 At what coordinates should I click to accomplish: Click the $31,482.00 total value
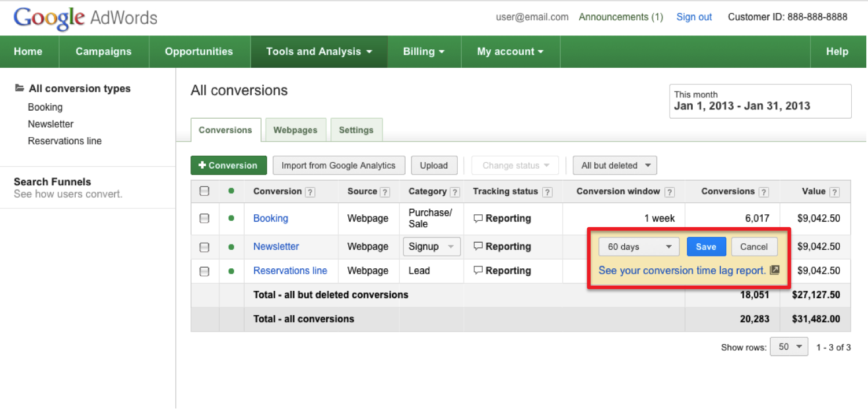pos(816,319)
